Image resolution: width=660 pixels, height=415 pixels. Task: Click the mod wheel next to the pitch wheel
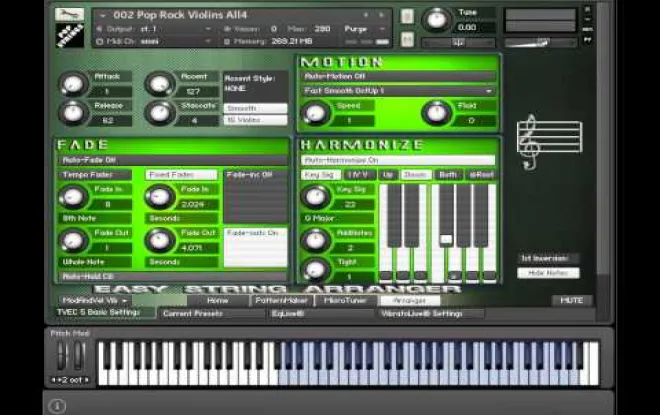tap(79, 356)
